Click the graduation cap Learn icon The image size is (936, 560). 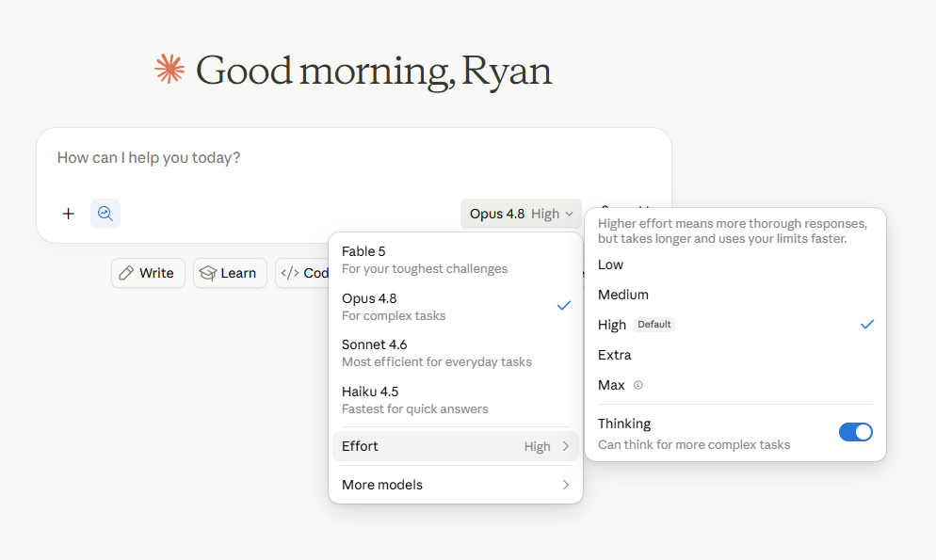(208, 273)
